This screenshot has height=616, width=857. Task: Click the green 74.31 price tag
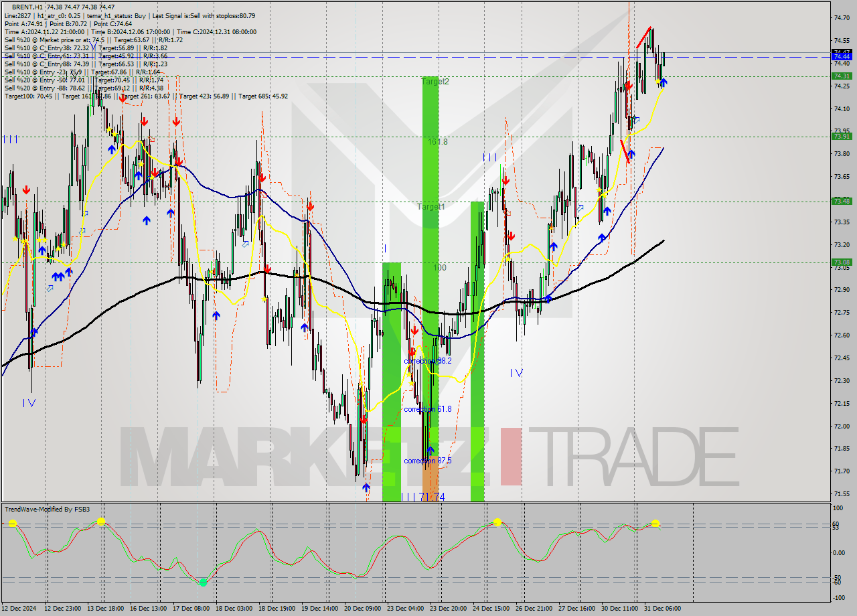841,76
